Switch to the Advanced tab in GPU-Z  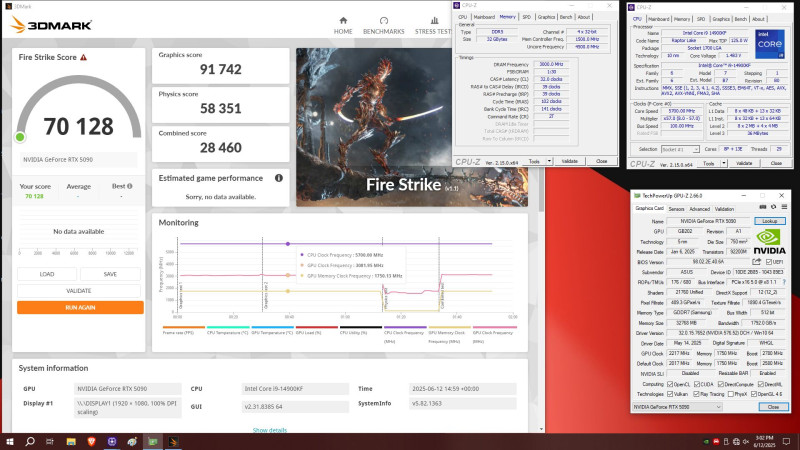[699, 209]
